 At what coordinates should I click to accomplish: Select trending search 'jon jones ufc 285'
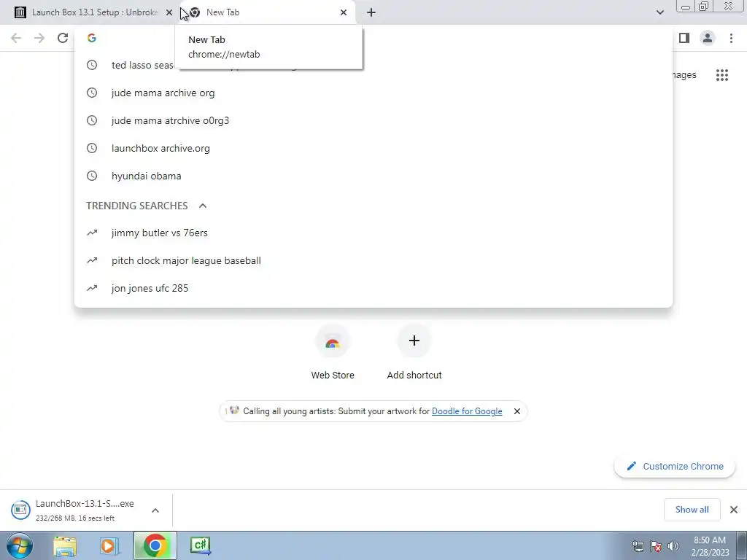(x=373, y=288)
